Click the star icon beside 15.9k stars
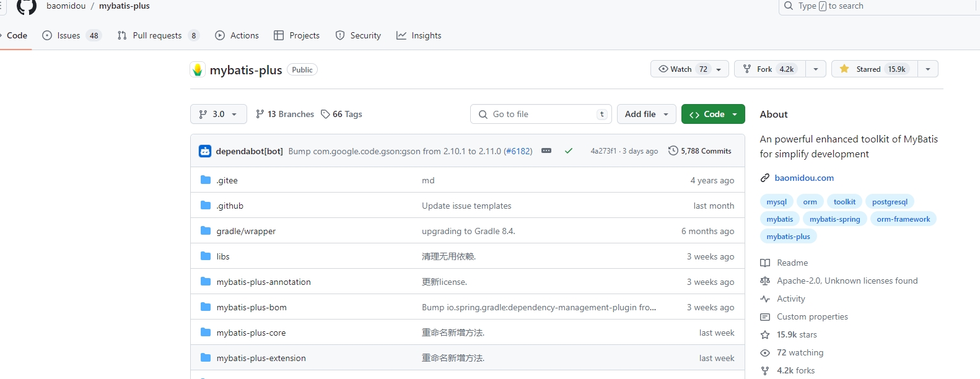The width and height of the screenshot is (980, 379). (765, 335)
